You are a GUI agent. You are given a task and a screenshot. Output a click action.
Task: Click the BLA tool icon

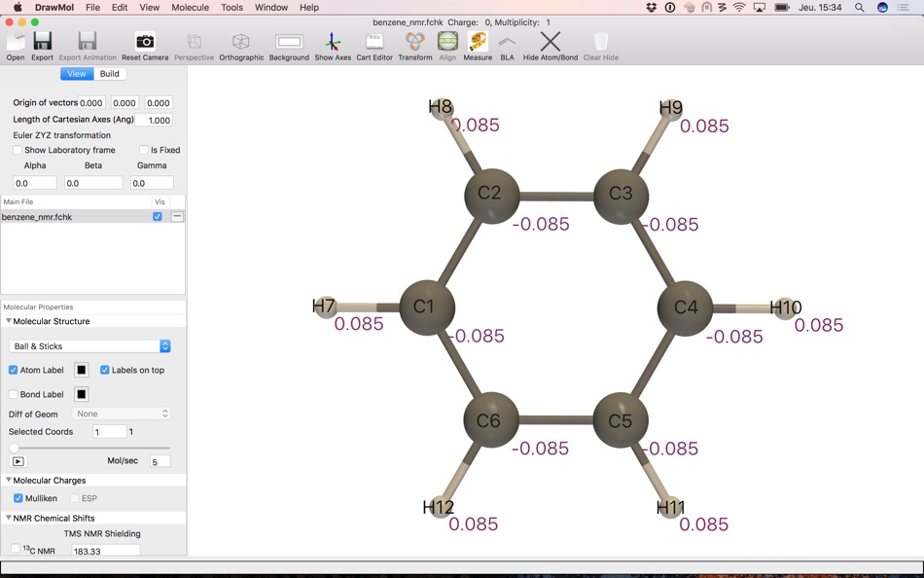coord(507,43)
